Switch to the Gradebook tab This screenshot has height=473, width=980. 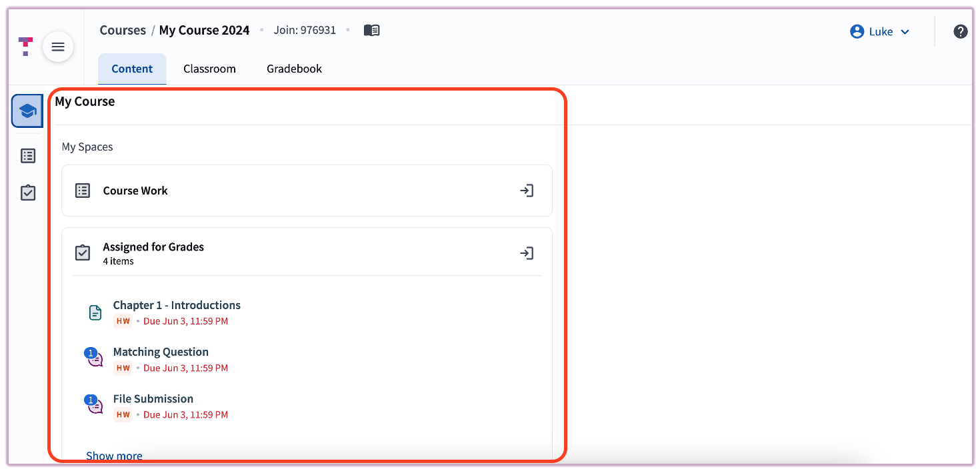[x=294, y=68]
